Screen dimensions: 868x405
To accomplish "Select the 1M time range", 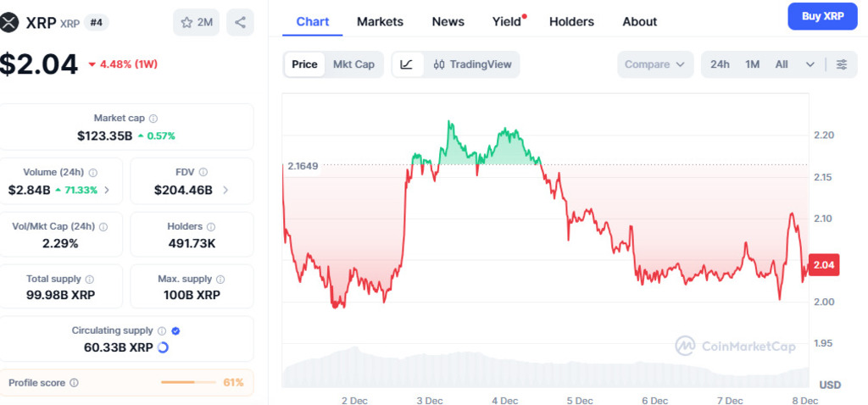I will tap(752, 64).
